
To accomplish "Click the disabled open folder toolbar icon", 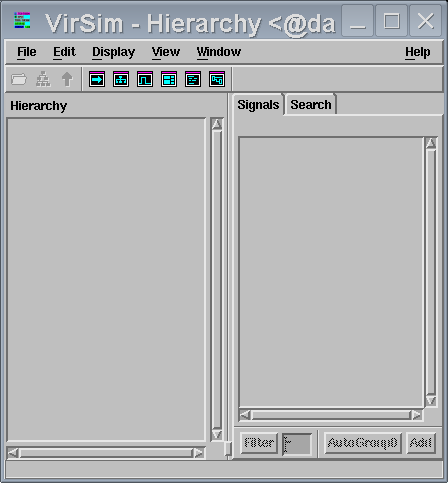I will tap(19, 79).
